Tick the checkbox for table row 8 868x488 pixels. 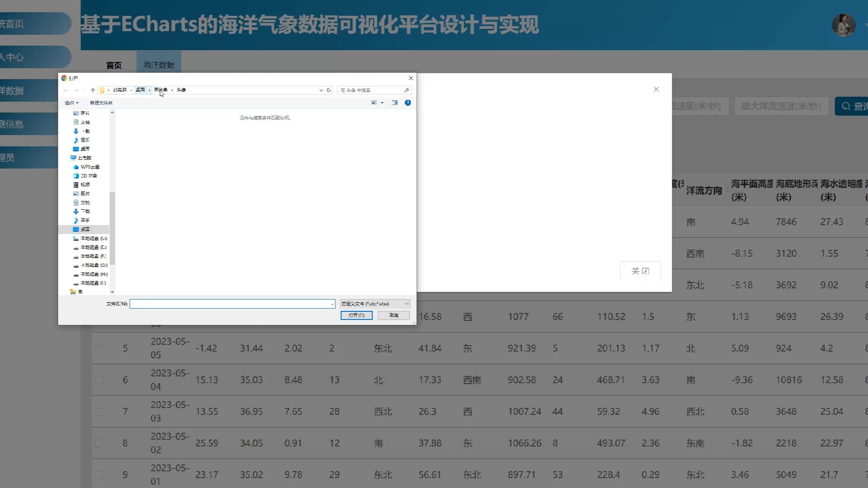99,443
